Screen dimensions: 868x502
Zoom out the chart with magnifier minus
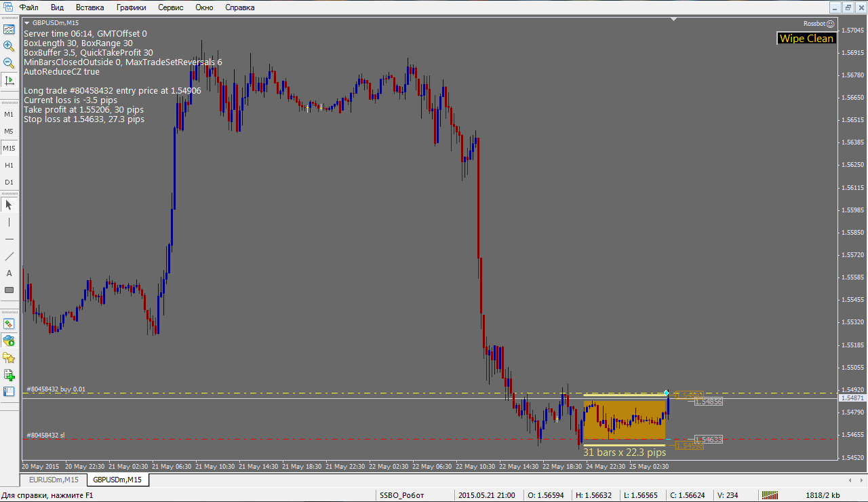tap(9, 63)
